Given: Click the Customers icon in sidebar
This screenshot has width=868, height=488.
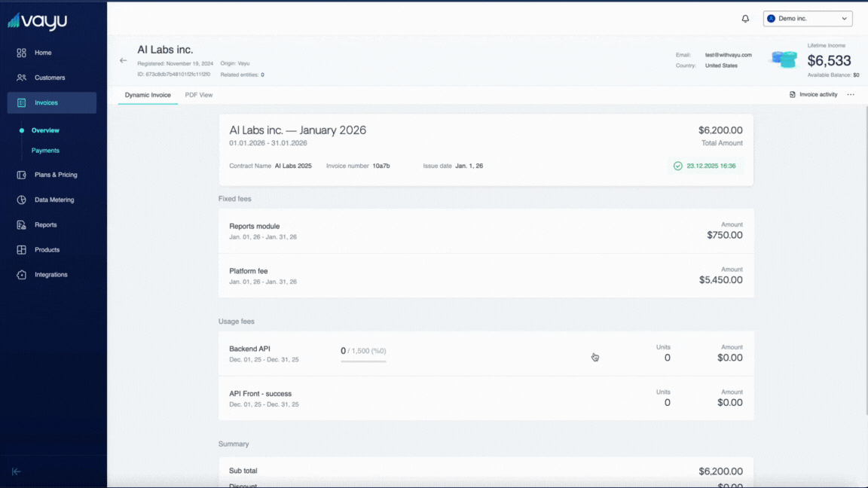Looking at the screenshot, I should click(21, 78).
